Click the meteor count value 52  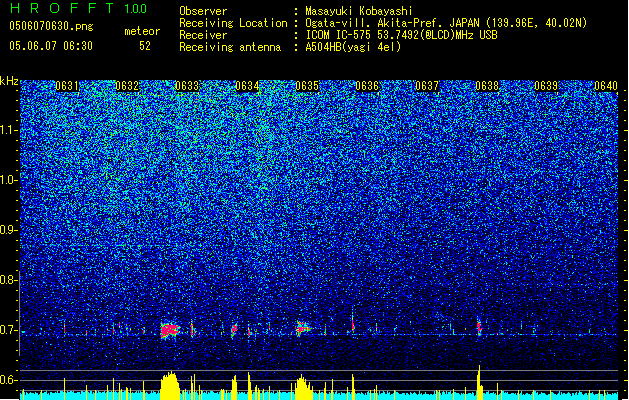[145, 46]
